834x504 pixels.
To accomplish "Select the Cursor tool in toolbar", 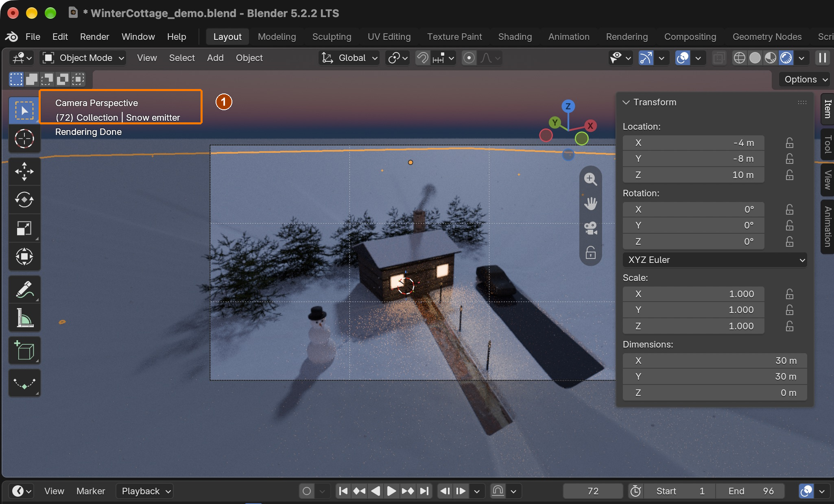I will 24,139.
